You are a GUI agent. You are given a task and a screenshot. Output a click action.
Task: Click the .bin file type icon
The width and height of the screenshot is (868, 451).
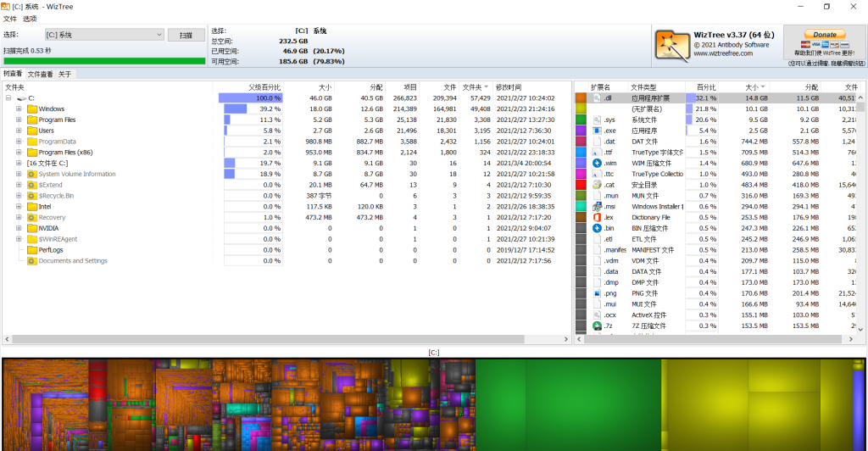597,228
